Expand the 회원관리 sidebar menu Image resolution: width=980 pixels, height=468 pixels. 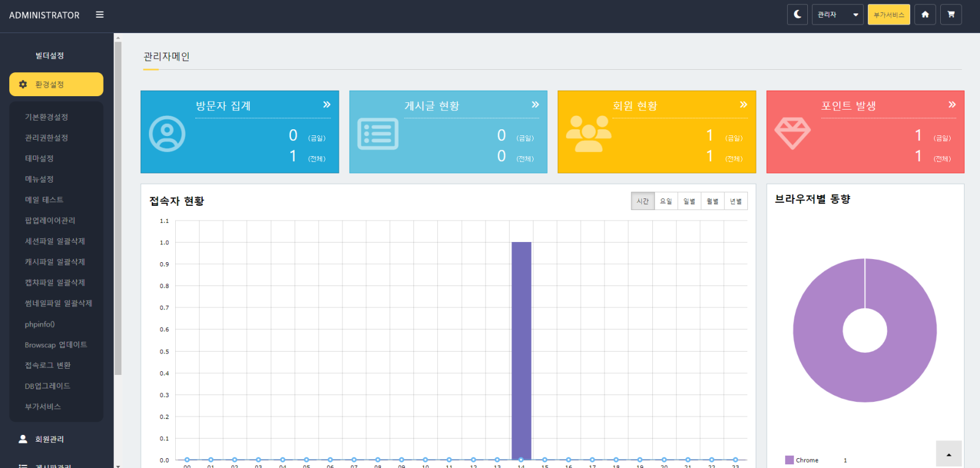pos(49,439)
